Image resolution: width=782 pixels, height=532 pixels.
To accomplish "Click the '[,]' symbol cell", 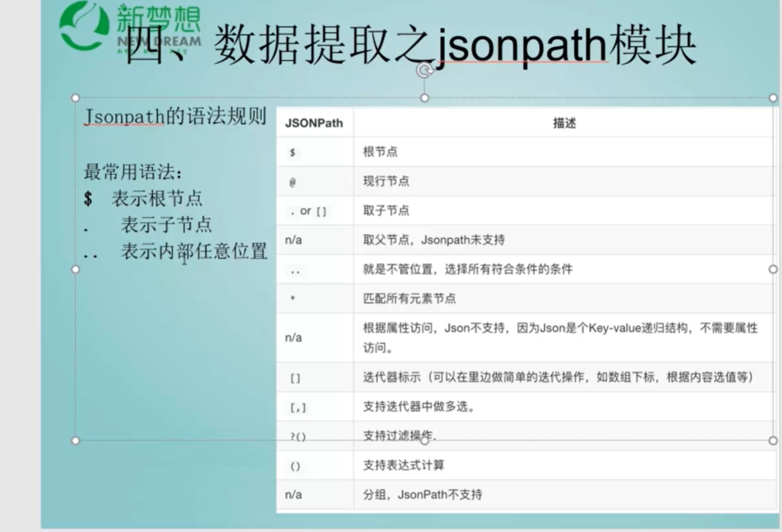I will (315, 407).
